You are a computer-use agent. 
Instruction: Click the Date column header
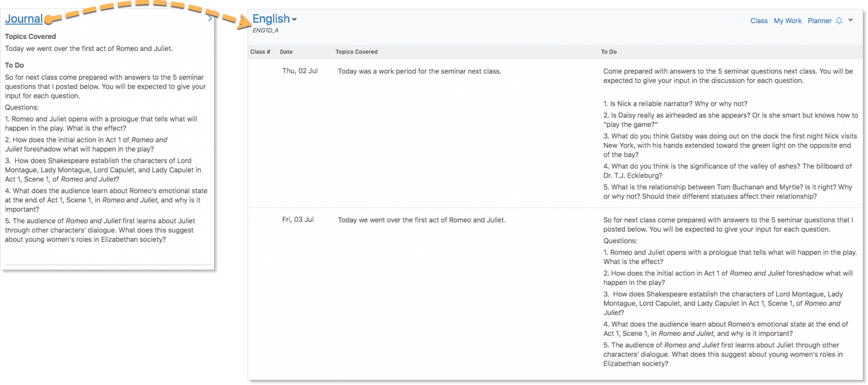pos(285,51)
